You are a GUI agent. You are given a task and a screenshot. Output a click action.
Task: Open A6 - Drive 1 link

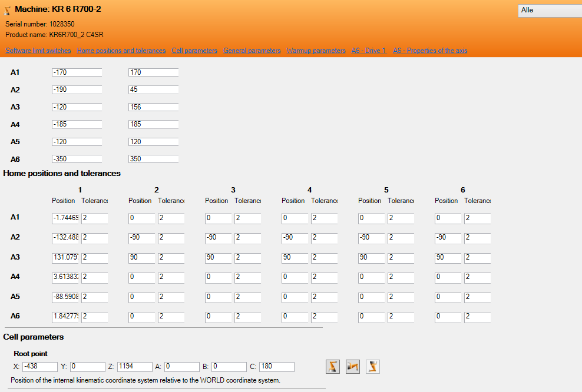pos(369,51)
